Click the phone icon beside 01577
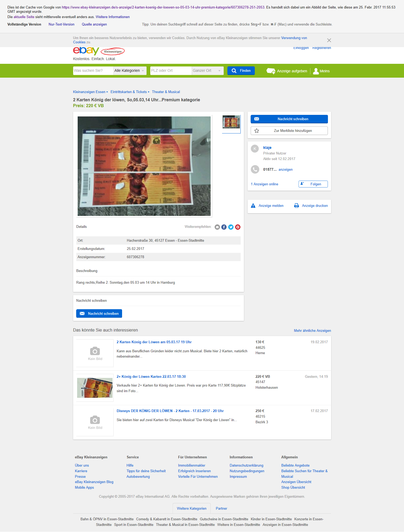Viewport: 404px width, 532px height. click(255, 169)
